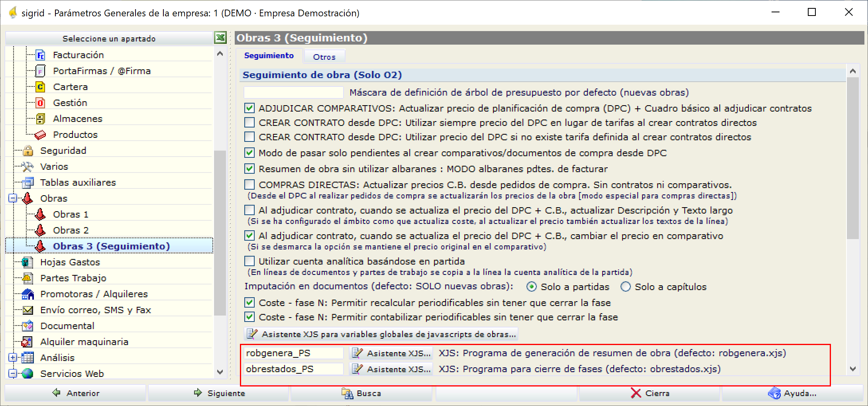Click the Almacenes icon in tree
Viewport: 868px width, 406px height.
click(40, 119)
